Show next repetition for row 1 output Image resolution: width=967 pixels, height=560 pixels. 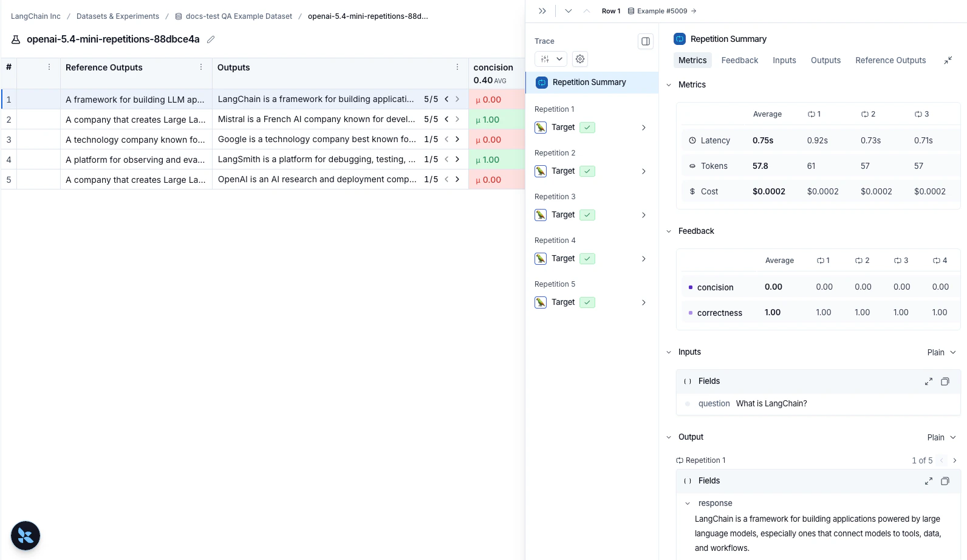(x=457, y=99)
